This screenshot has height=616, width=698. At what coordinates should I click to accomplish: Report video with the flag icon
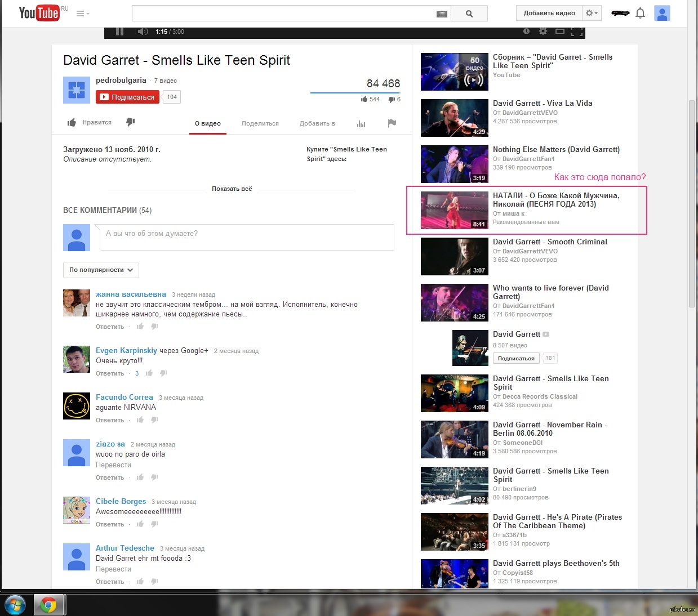click(392, 123)
